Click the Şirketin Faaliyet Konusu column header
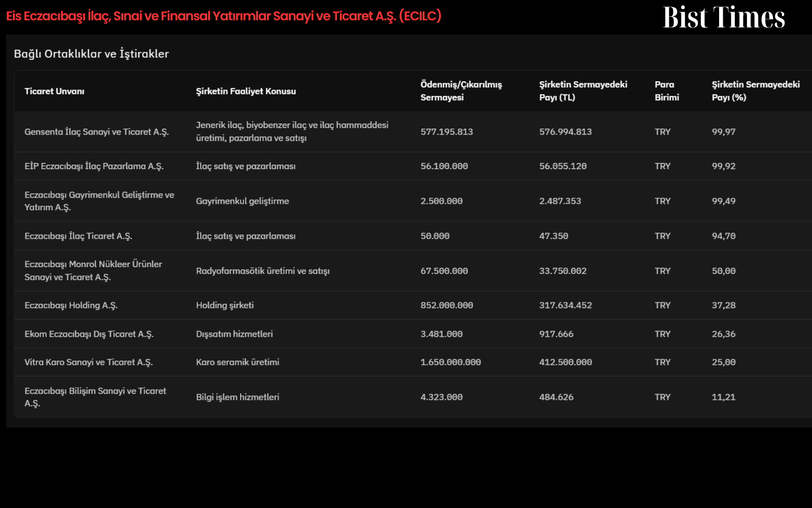The height and width of the screenshot is (508, 812). [x=246, y=91]
